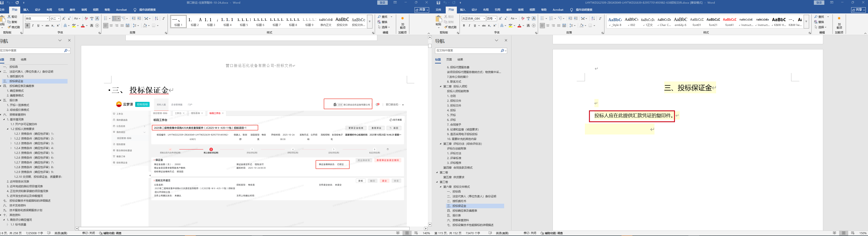Toggle strikethrough in the left Word window
This screenshot has height=236, width=868.
(x=47, y=26)
